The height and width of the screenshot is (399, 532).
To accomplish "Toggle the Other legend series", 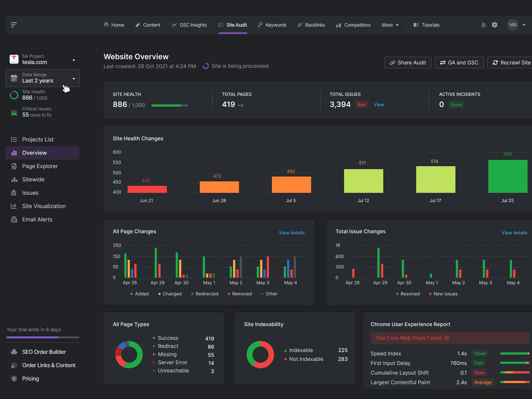I will click(269, 294).
